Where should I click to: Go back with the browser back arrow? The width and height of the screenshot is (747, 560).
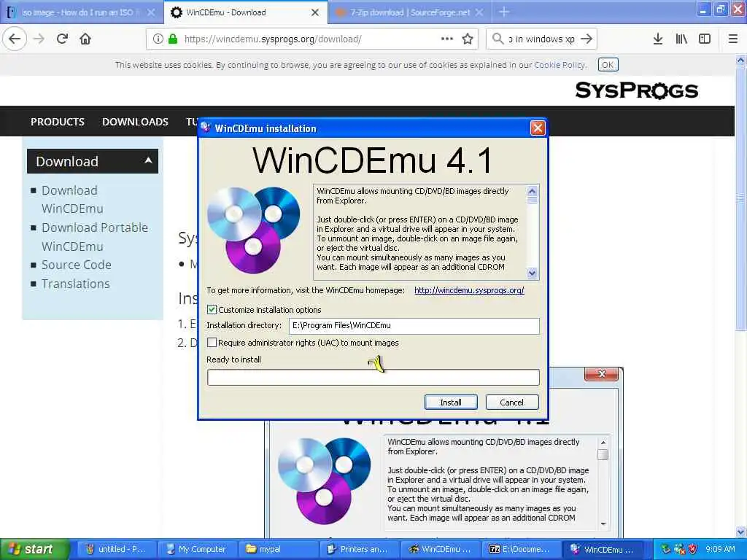point(15,39)
